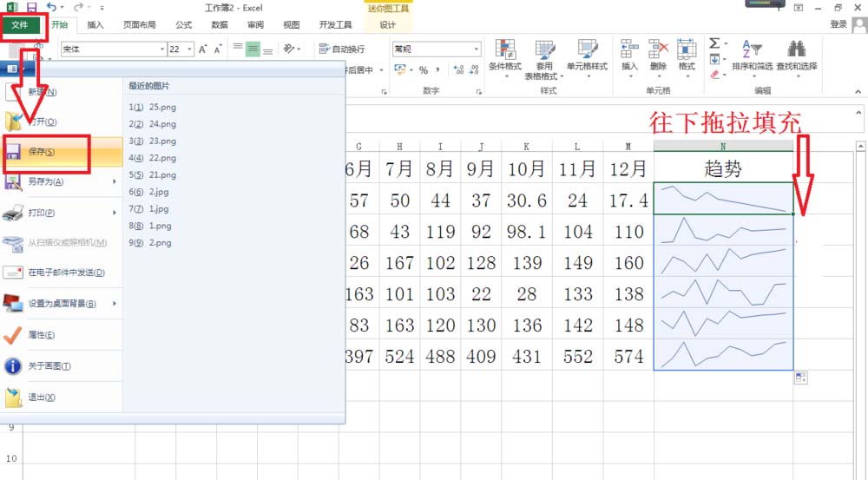
Task: Click the text orientation icon
Action: 289,49
